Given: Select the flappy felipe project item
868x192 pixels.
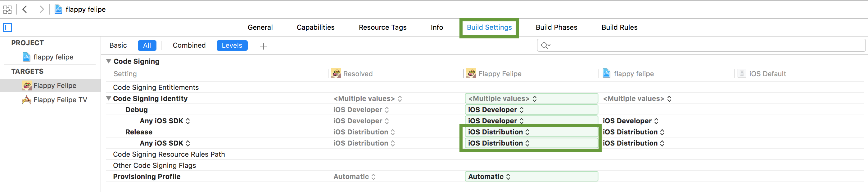Looking at the screenshot, I should click(53, 57).
